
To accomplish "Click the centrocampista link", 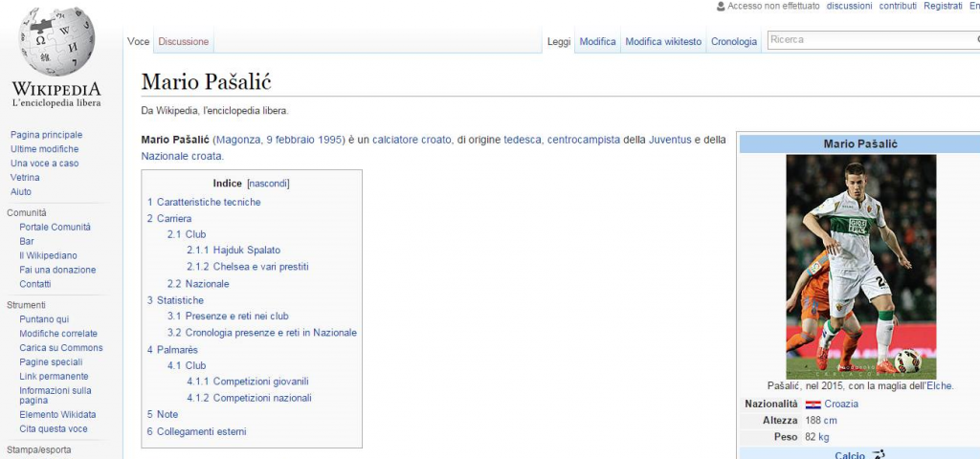I will click(x=584, y=140).
